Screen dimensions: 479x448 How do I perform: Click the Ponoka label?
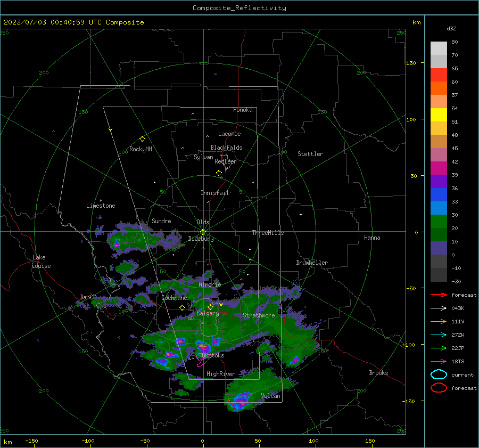243,110
